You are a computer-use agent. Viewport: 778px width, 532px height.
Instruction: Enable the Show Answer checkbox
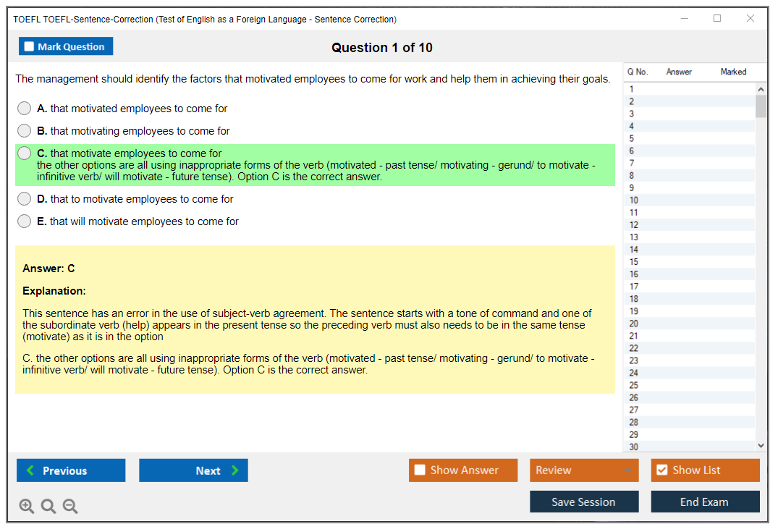420,470
